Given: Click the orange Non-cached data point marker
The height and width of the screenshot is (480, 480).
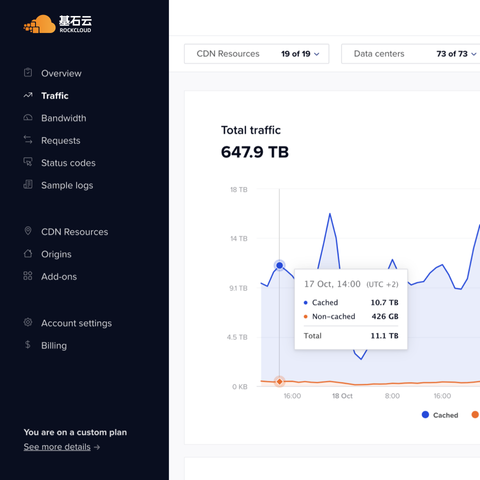Looking at the screenshot, I should click(x=280, y=381).
